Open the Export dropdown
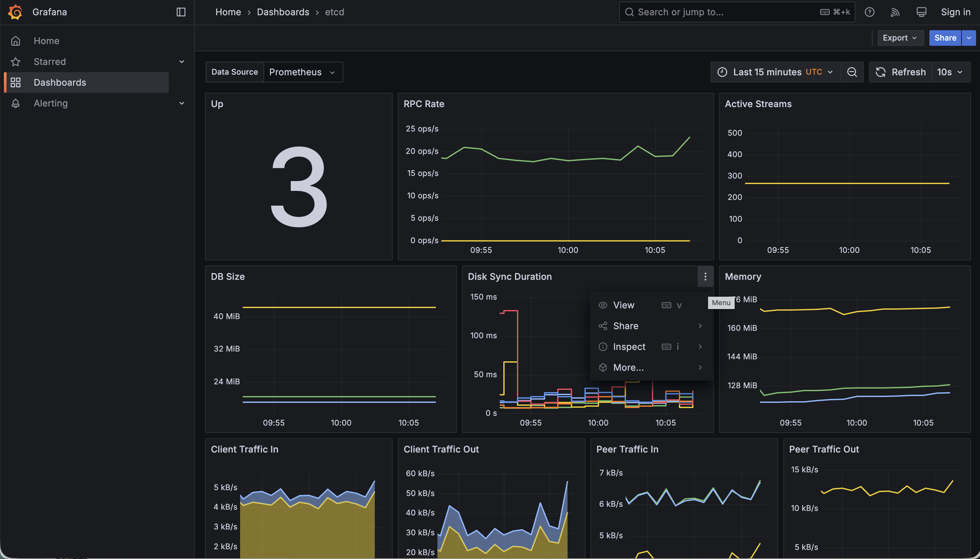980x559 pixels. [900, 38]
